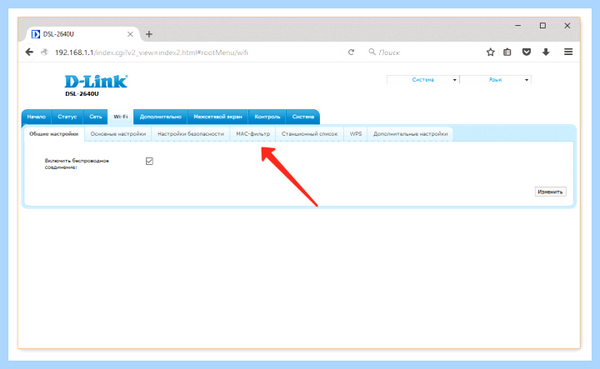Open a new browser tab
This screenshot has width=600, height=369.
[x=149, y=34]
